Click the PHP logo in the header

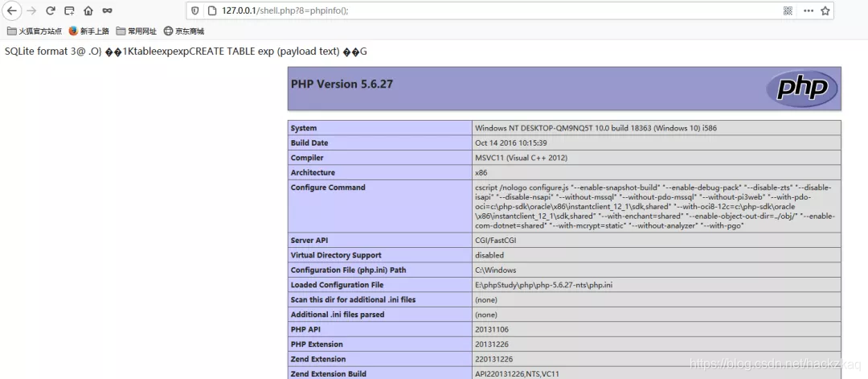click(x=800, y=89)
